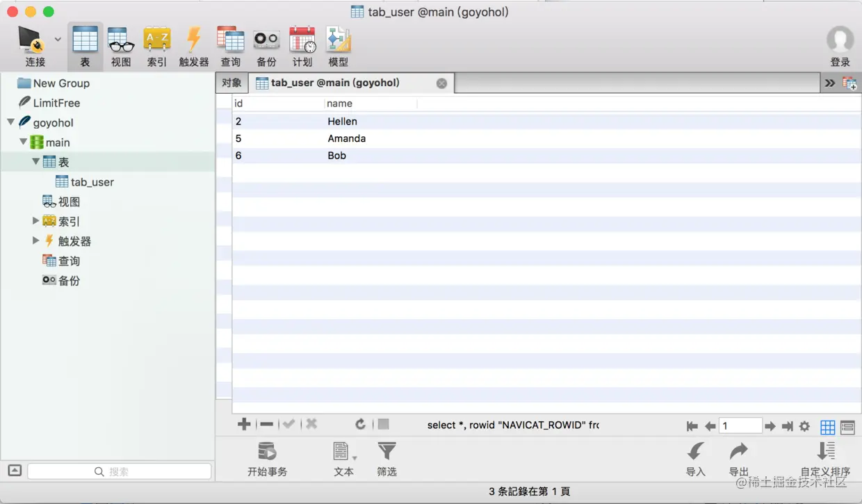Open the paging settings gear
Screen dimensions: 862x504
(x=804, y=426)
